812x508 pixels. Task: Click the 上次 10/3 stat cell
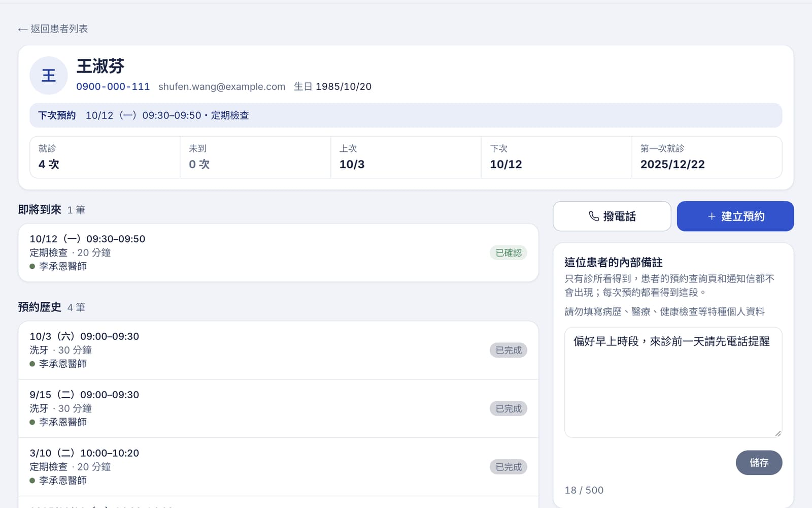(x=405, y=157)
